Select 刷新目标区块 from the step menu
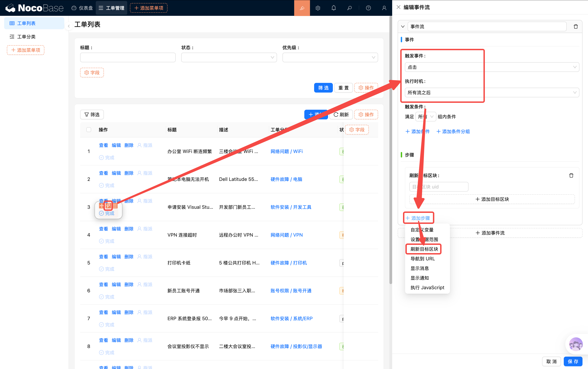Screen dimensions: 588x369 [424, 249]
